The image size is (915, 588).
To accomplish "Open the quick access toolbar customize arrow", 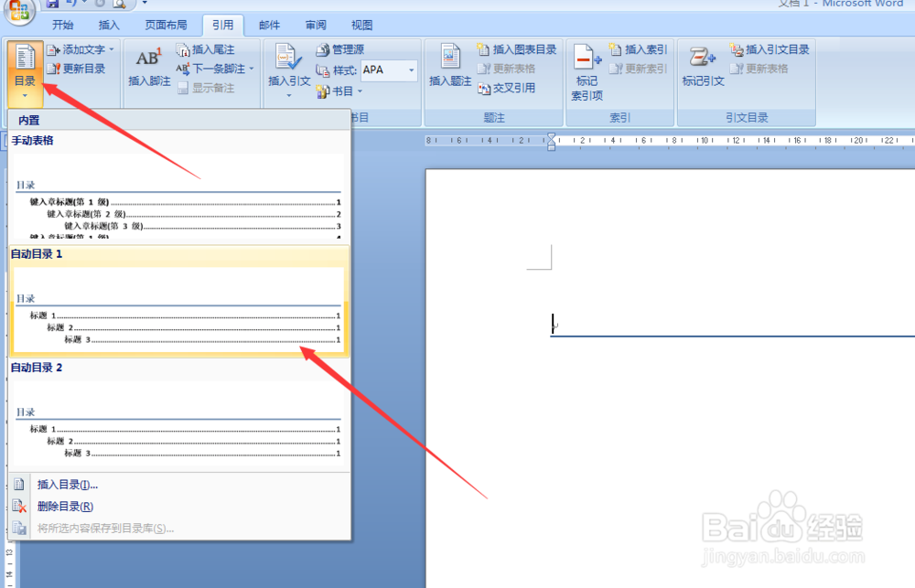I will (145, 3).
